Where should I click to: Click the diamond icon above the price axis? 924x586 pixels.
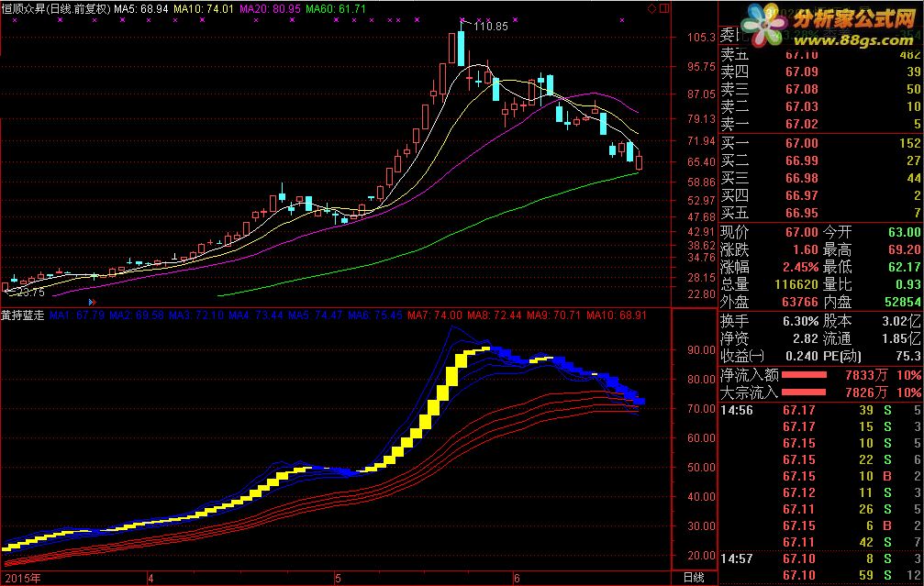pos(651,9)
